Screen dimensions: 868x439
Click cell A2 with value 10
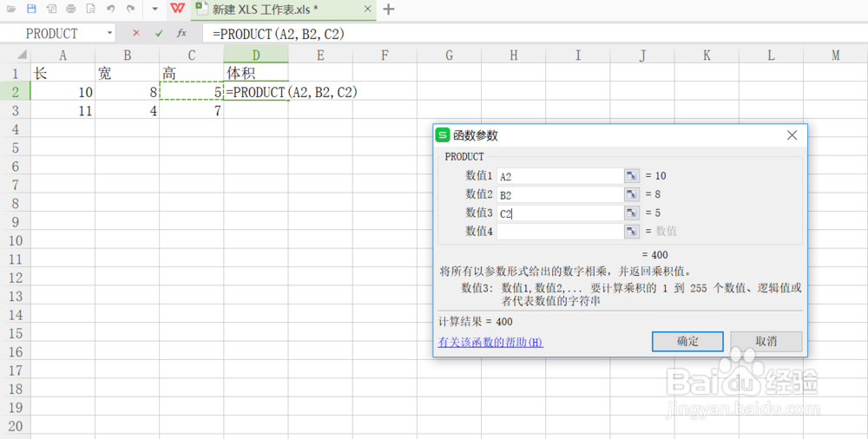point(62,92)
